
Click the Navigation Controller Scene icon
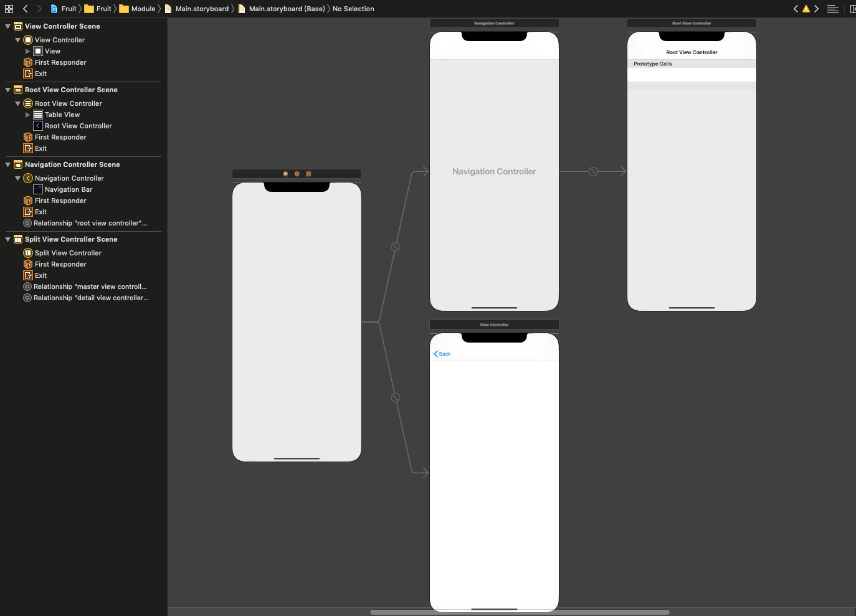tap(18, 164)
